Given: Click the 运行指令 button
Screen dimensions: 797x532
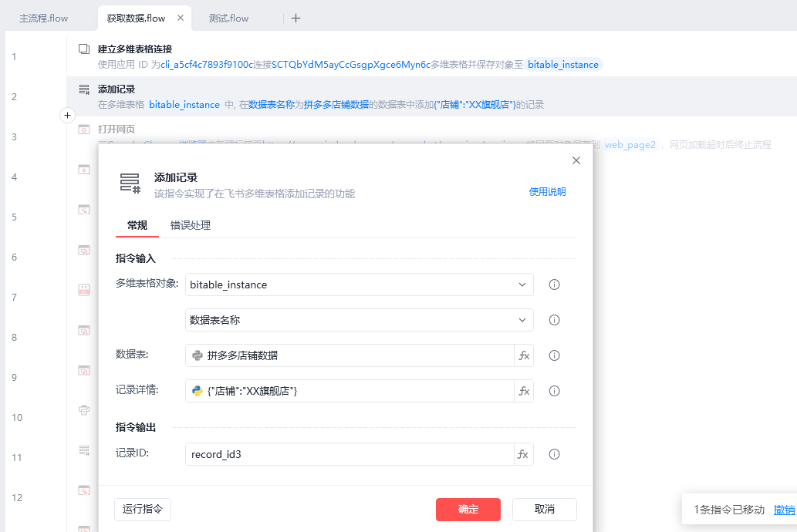Looking at the screenshot, I should (143, 509).
